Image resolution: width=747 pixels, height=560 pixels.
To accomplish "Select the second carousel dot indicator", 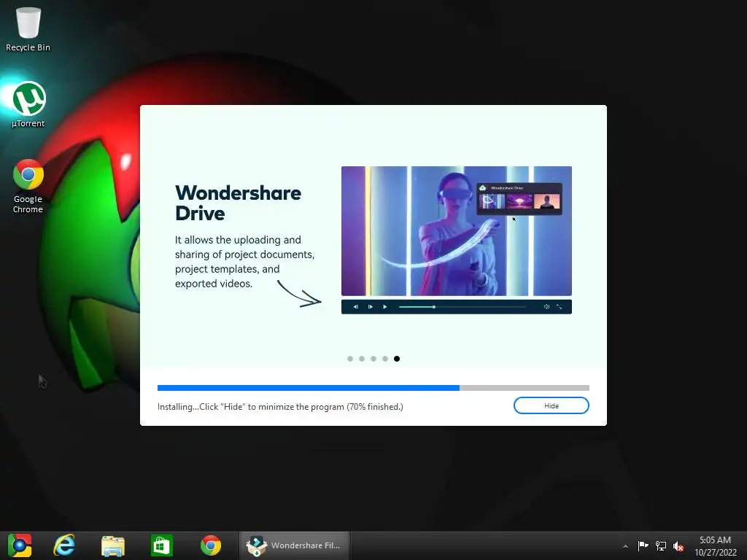I will 362,359.
